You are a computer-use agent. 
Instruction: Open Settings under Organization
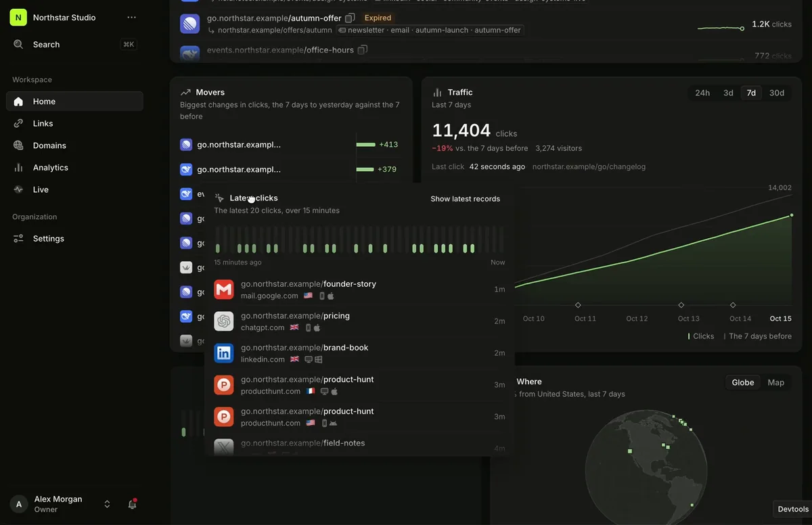(x=74, y=238)
